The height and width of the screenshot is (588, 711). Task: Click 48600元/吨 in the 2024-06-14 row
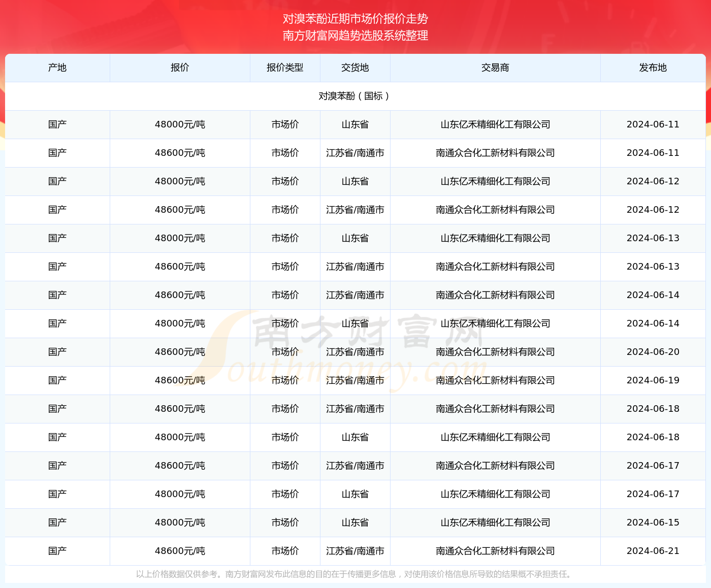(x=180, y=295)
